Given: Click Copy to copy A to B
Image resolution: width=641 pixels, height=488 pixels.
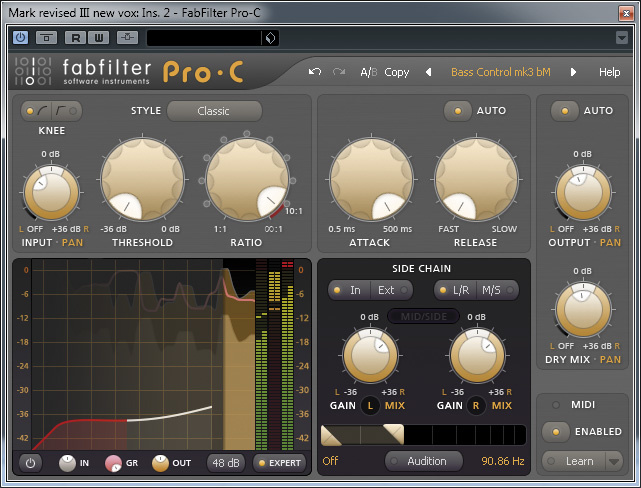Looking at the screenshot, I should point(397,72).
